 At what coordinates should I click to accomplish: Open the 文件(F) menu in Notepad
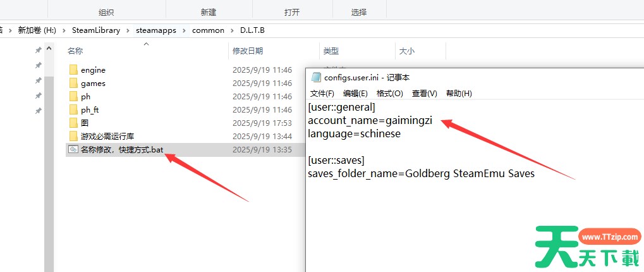pos(322,94)
